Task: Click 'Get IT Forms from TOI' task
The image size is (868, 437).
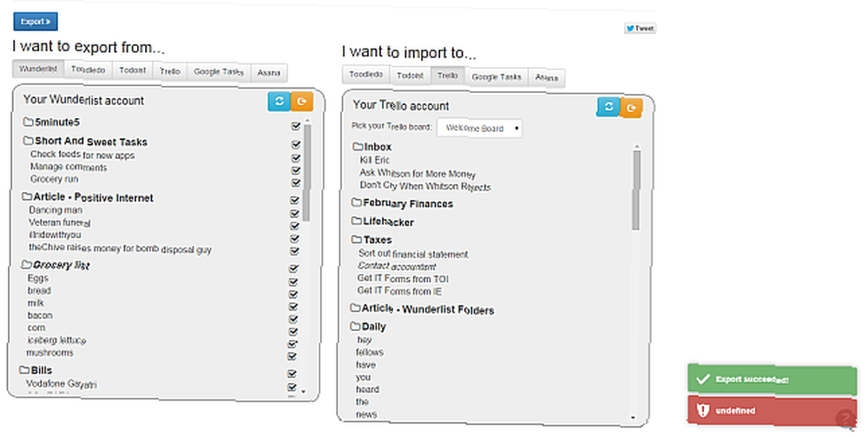Action: click(x=403, y=278)
